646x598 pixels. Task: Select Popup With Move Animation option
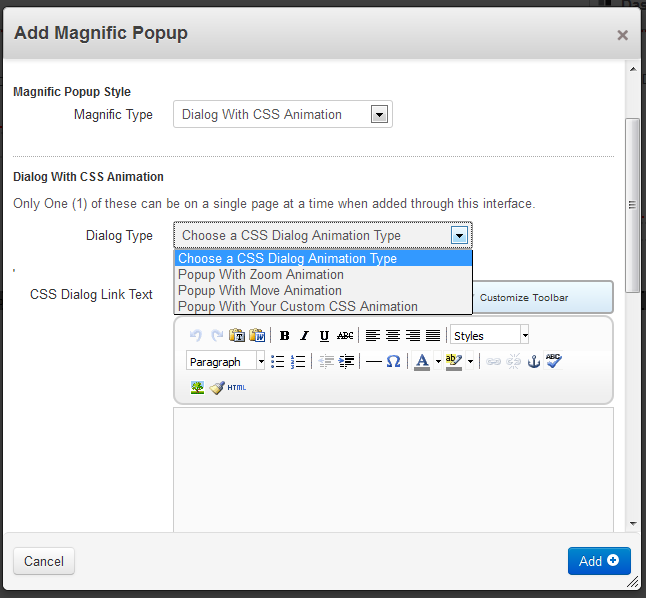click(x=323, y=291)
